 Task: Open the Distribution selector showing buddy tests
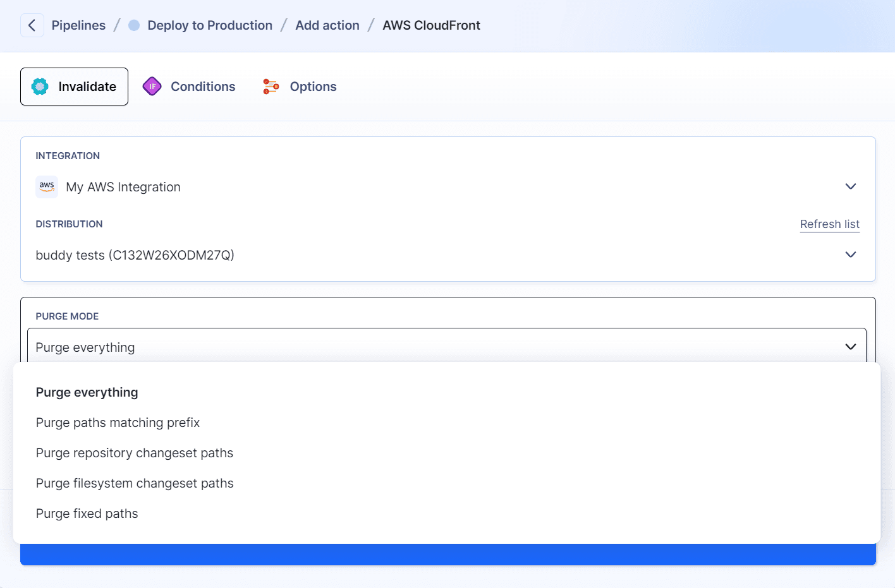click(x=850, y=255)
